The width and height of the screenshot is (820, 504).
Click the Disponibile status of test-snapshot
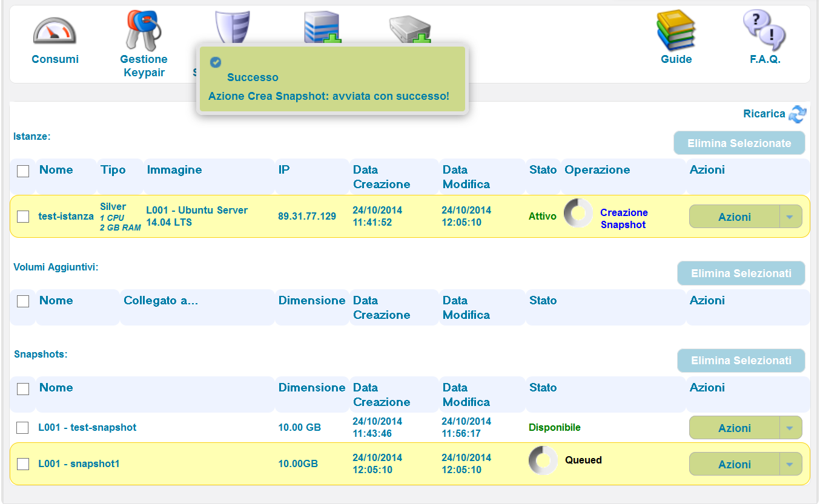click(555, 427)
